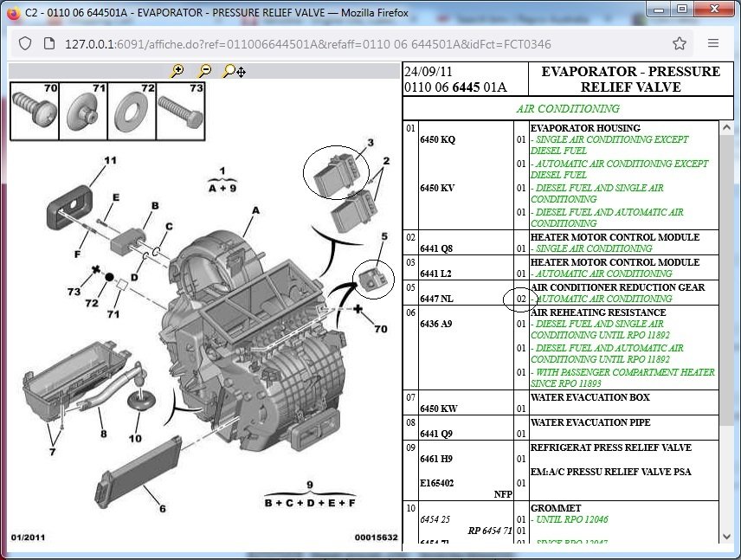Screen dimensions: 741x560
Task: Click part number E165402
Action: 436,483
